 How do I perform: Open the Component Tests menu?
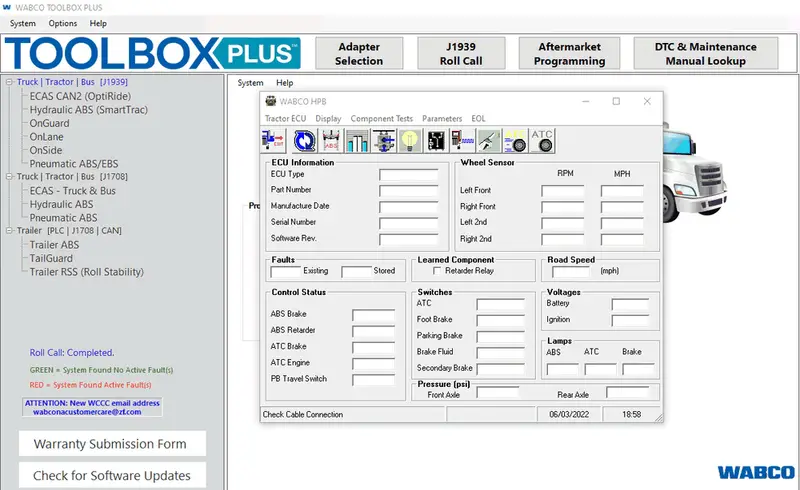tap(382, 118)
